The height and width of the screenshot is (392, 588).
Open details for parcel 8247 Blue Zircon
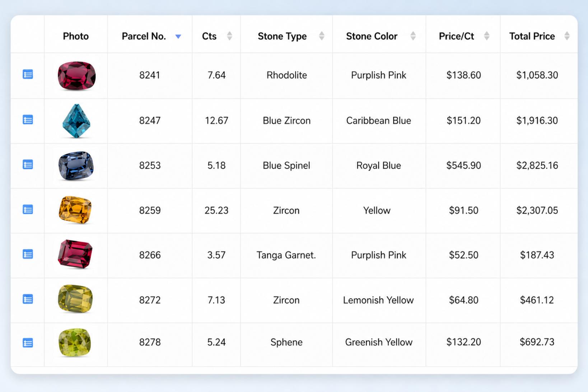coord(28,120)
